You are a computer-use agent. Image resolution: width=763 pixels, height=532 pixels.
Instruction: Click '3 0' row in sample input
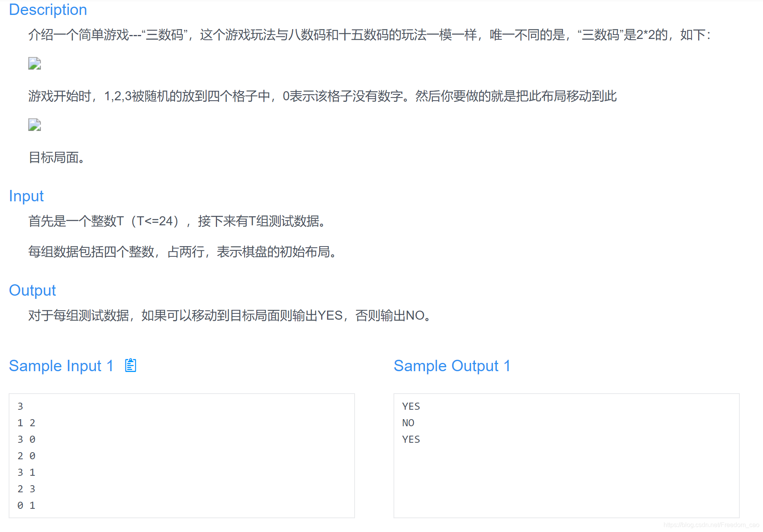pyautogui.click(x=26, y=439)
